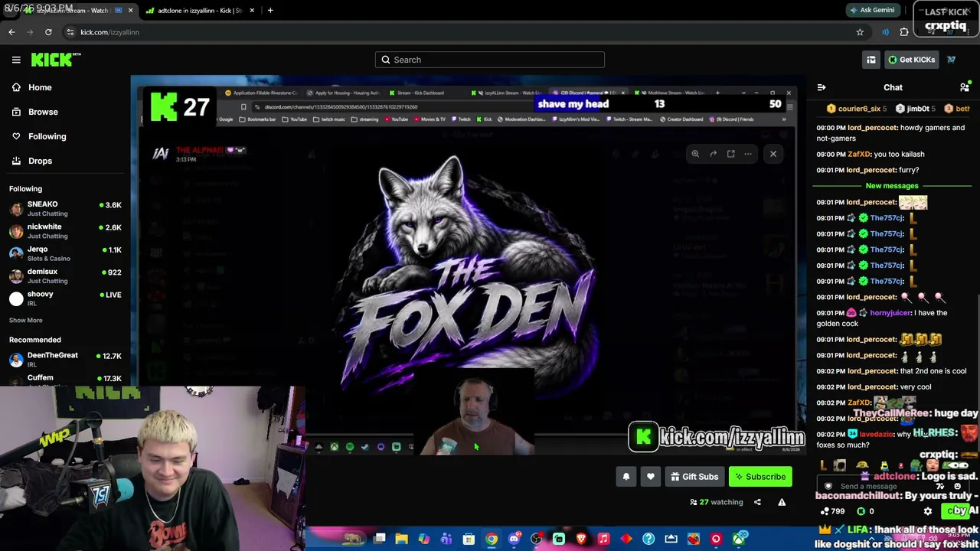Image resolution: width=980 pixels, height=551 pixels.
Task: Open the Kick sidebar hamburger menu
Action: coord(16,60)
